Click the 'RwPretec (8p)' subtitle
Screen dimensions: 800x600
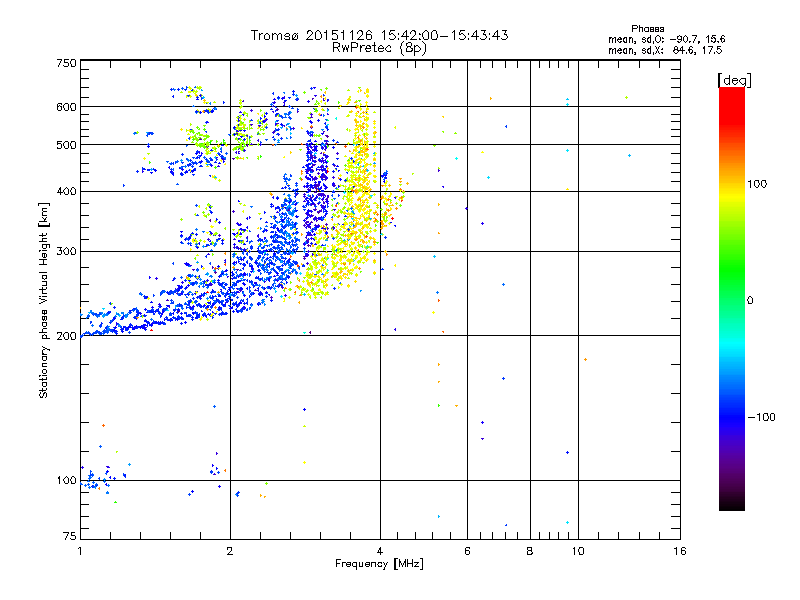click(x=379, y=48)
